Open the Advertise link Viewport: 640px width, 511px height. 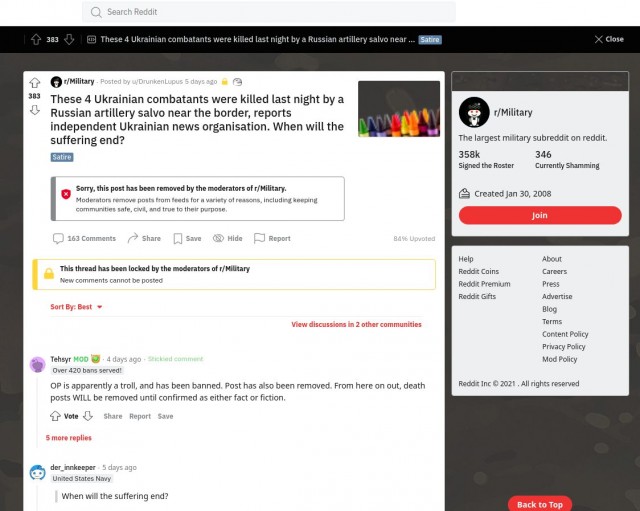click(557, 297)
